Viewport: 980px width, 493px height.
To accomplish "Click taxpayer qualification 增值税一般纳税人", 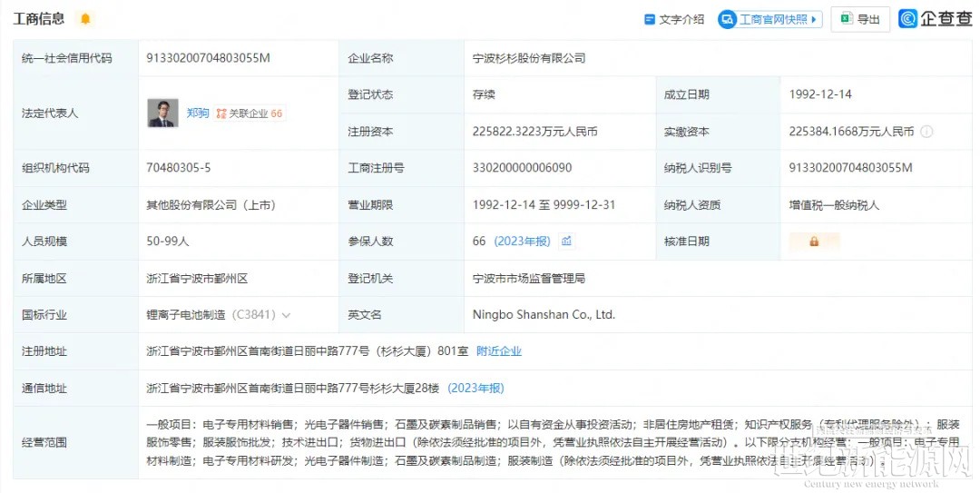I will click(x=835, y=204).
